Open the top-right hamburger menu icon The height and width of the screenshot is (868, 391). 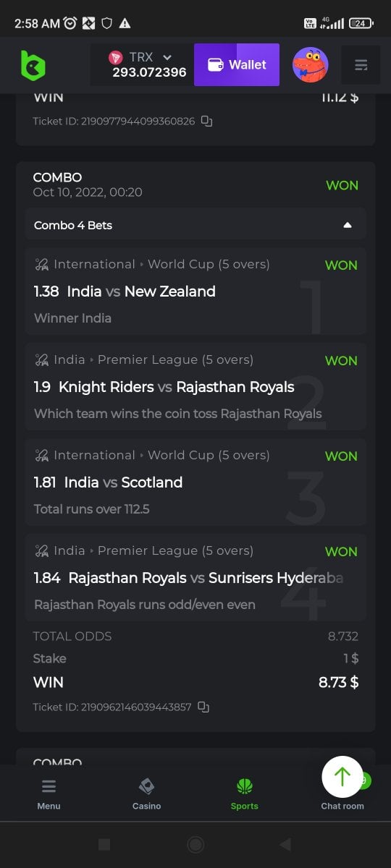pos(361,65)
